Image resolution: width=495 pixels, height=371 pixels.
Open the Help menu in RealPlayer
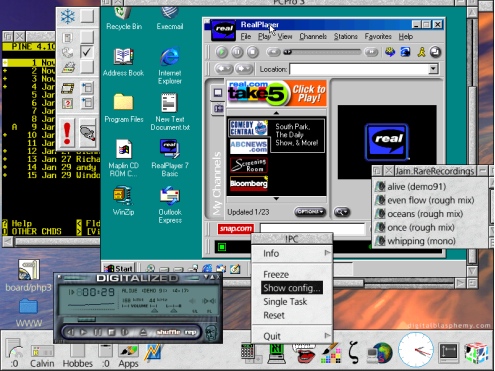coord(405,36)
